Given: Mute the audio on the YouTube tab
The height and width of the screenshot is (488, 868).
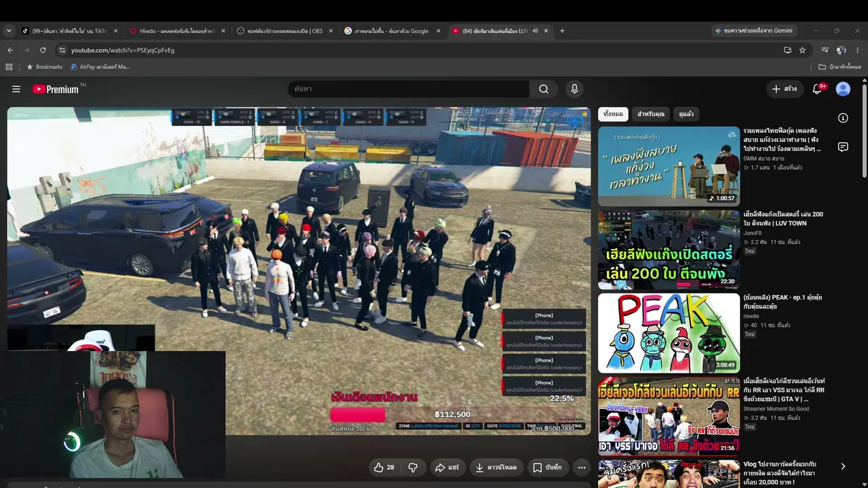Looking at the screenshot, I should pos(535,31).
